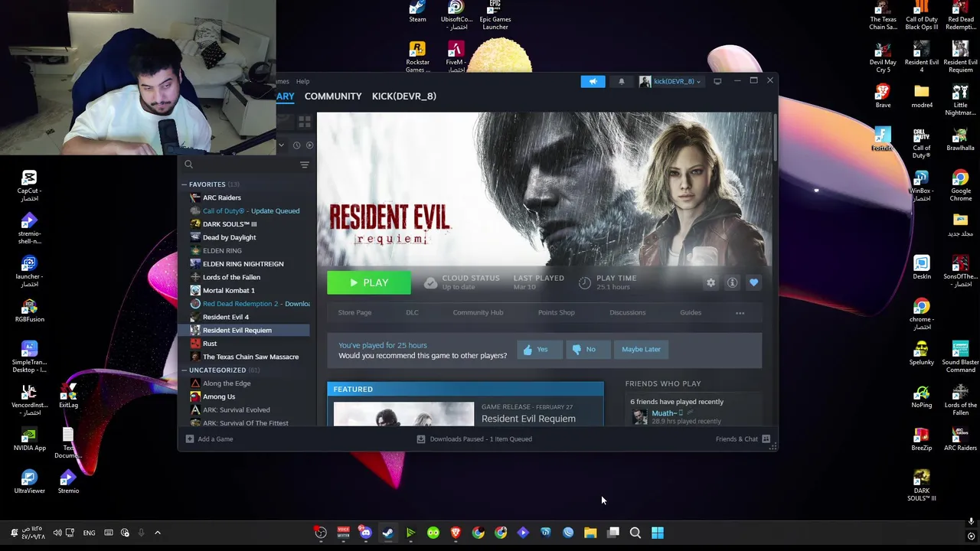Select DARK SOULS III in library list

230,224
